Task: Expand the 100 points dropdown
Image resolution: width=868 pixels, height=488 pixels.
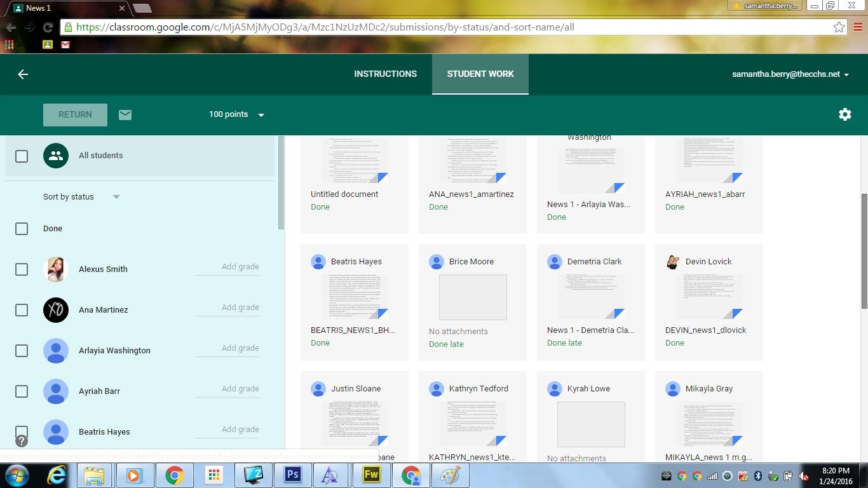Action: tap(236, 114)
